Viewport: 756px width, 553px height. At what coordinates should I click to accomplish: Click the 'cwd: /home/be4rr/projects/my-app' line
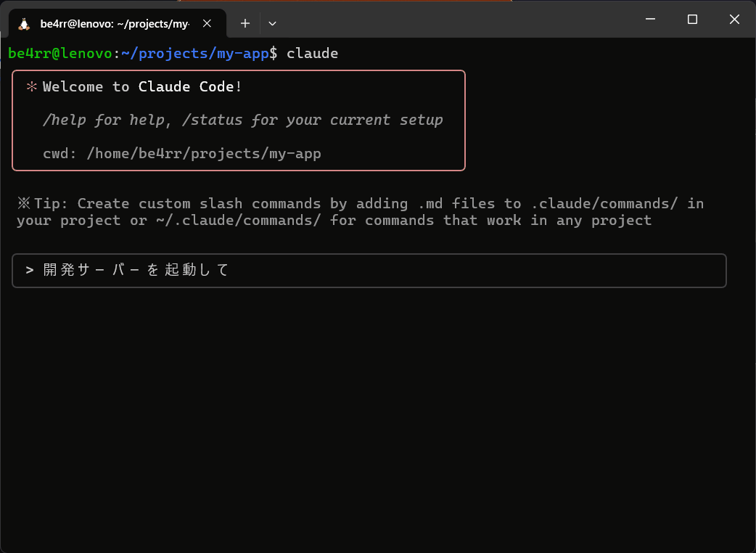(x=182, y=154)
